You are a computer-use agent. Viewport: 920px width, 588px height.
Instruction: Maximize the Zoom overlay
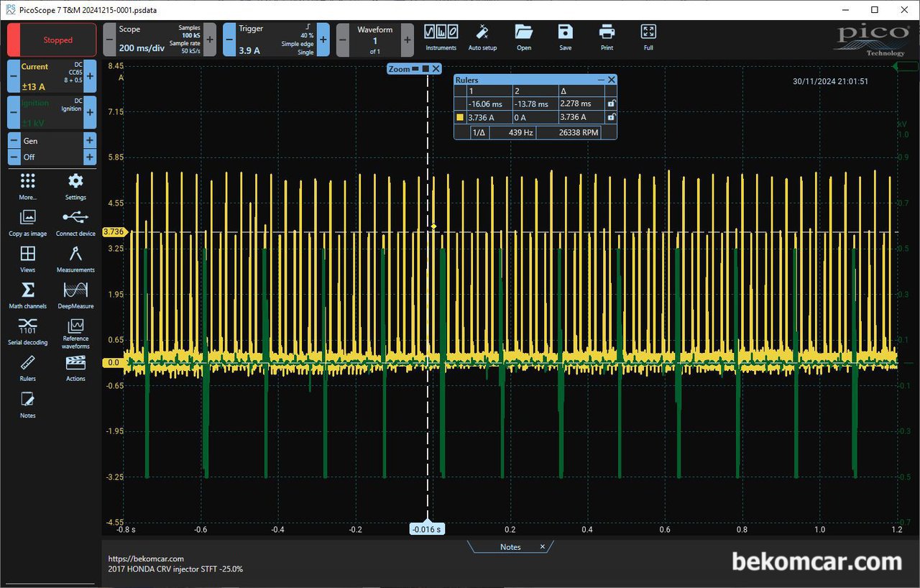(x=425, y=69)
